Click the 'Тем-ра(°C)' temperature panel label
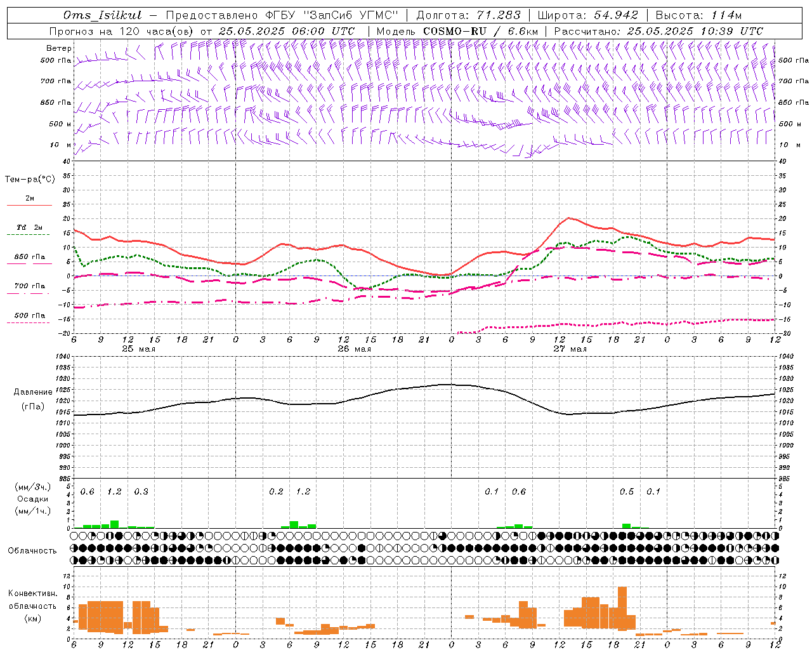 point(30,180)
